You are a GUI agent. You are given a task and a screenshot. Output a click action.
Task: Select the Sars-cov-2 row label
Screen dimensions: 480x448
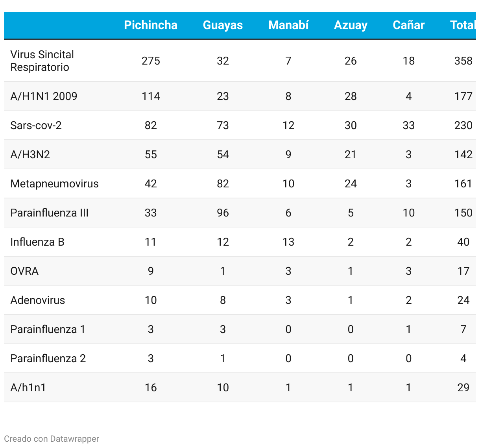click(x=36, y=125)
